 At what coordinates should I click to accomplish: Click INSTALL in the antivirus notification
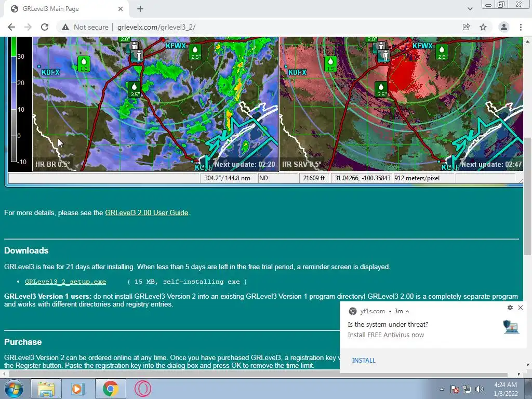click(364, 361)
